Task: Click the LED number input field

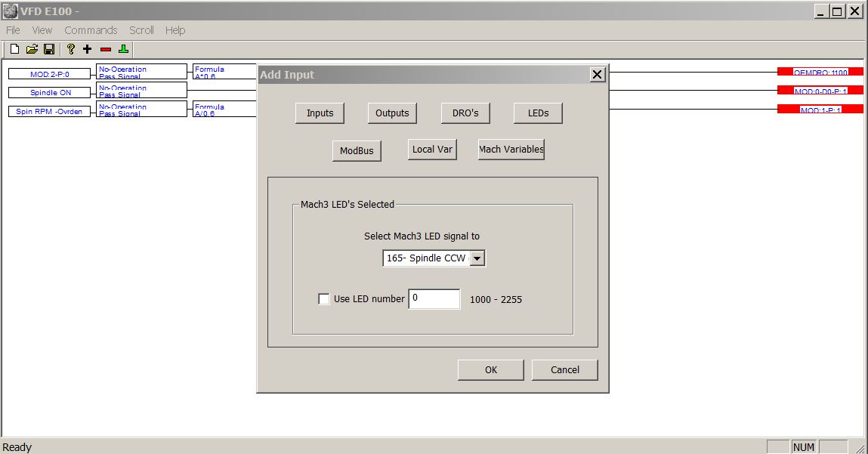Action: [x=434, y=299]
